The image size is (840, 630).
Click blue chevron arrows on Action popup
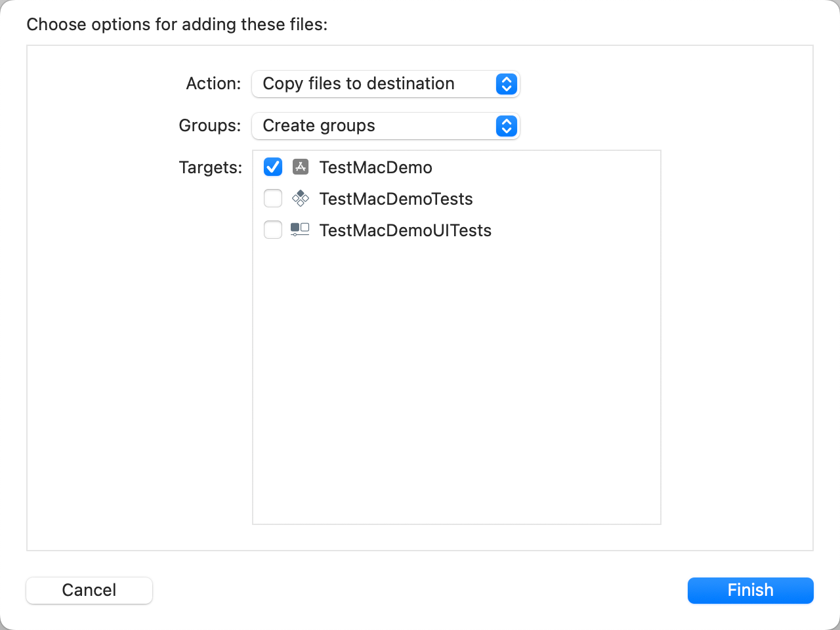(506, 84)
